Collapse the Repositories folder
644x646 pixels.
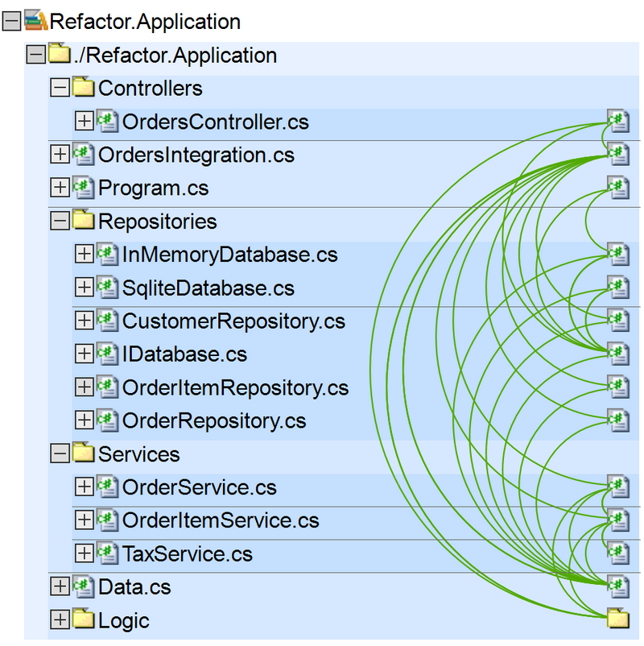click(x=60, y=221)
